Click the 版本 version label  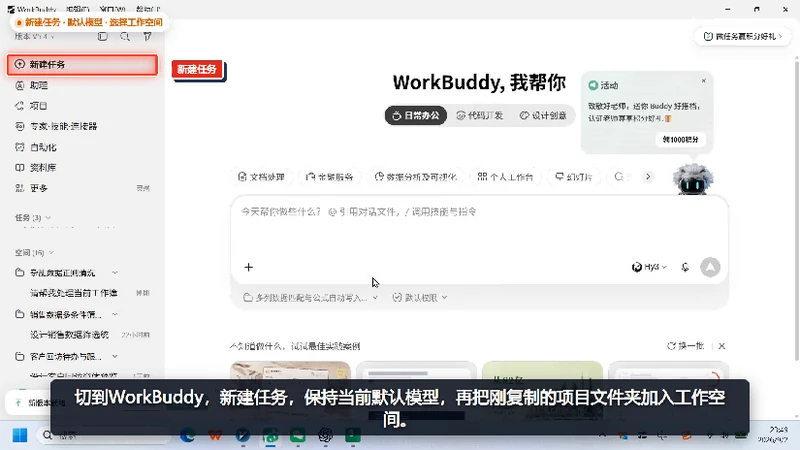tap(34, 36)
